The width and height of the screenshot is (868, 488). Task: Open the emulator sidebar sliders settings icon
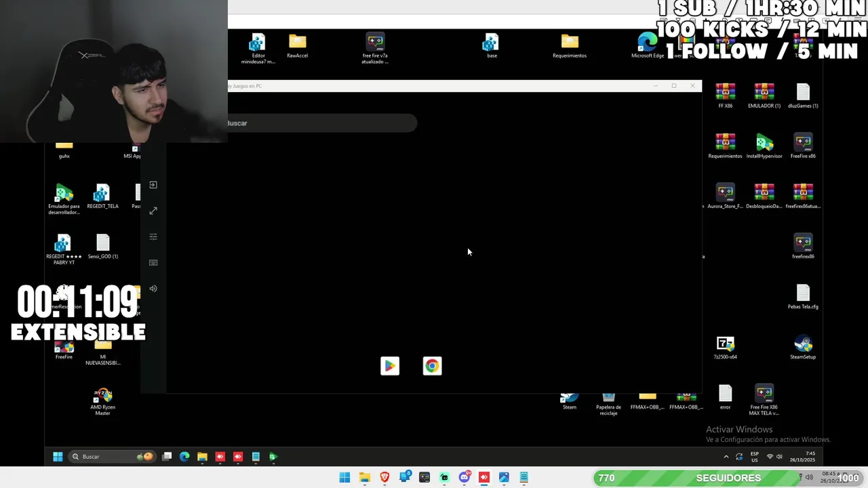[153, 237]
